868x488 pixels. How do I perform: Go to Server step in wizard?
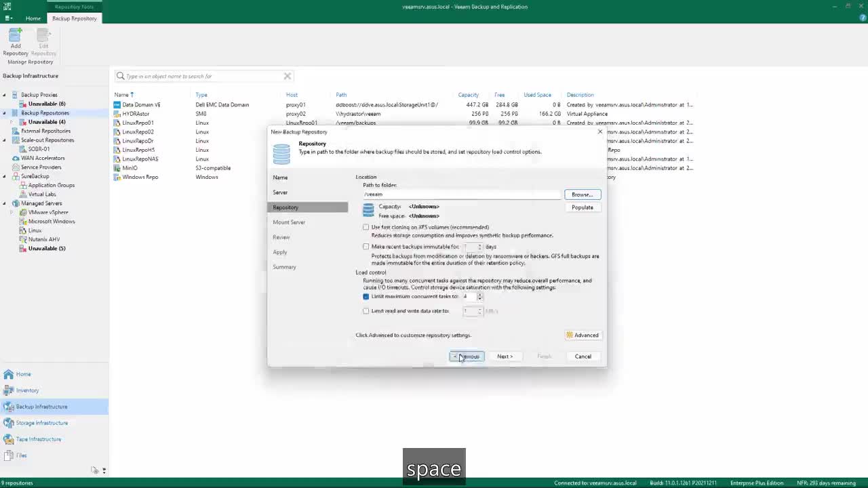[x=280, y=192]
